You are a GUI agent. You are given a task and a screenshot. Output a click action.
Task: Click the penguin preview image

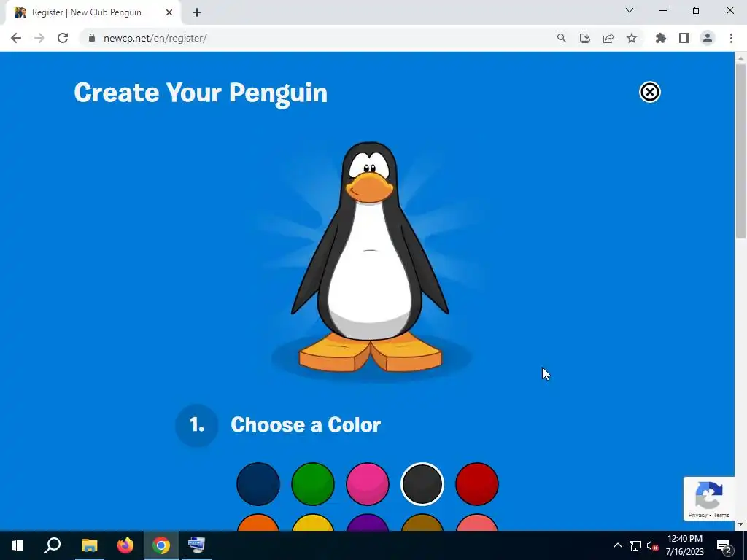click(370, 257)
